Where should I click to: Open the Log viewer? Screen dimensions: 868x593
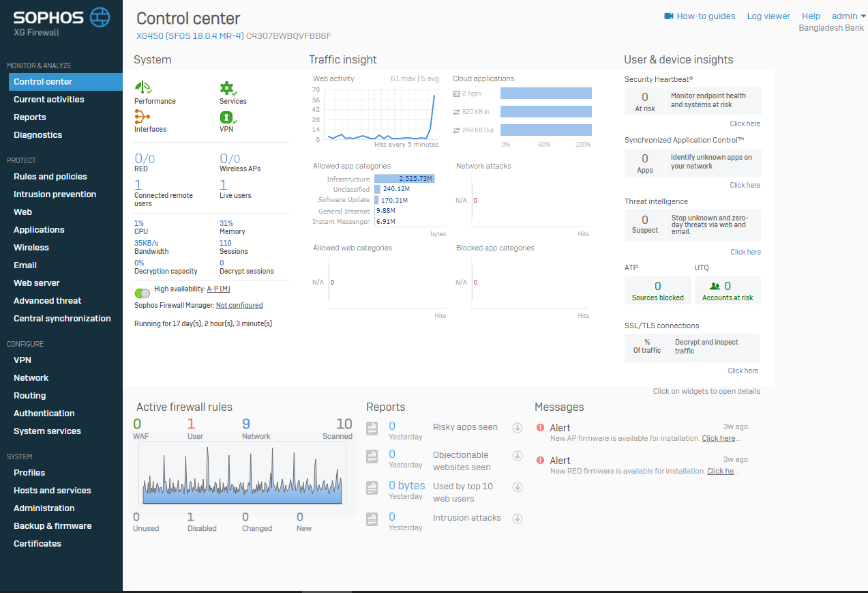click(x=768, y=16)
